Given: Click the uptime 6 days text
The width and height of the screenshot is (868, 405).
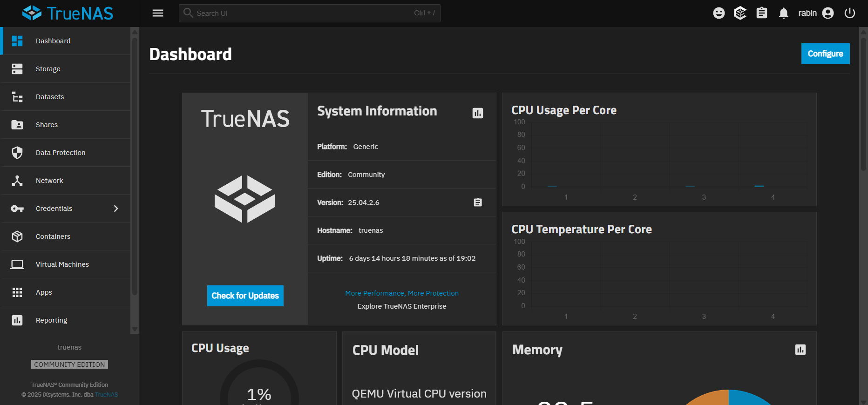Looking at the screenshot, I should 412,258.
